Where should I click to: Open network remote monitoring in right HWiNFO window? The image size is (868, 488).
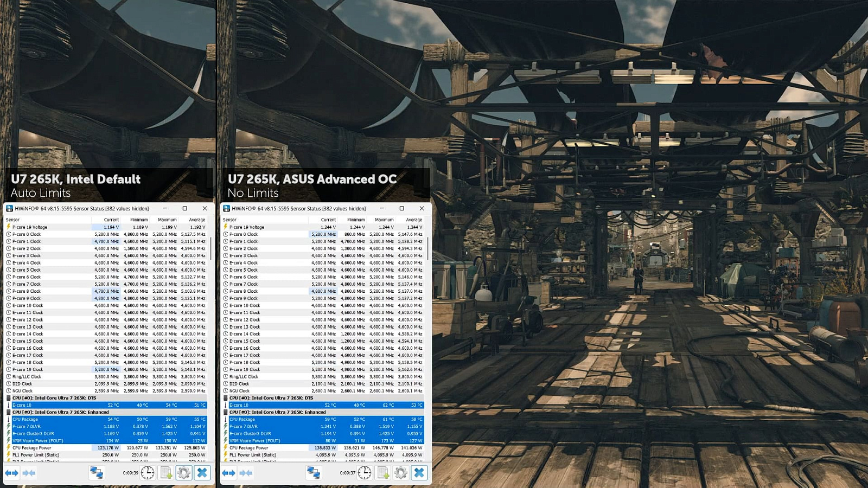[x=314, y=473]
